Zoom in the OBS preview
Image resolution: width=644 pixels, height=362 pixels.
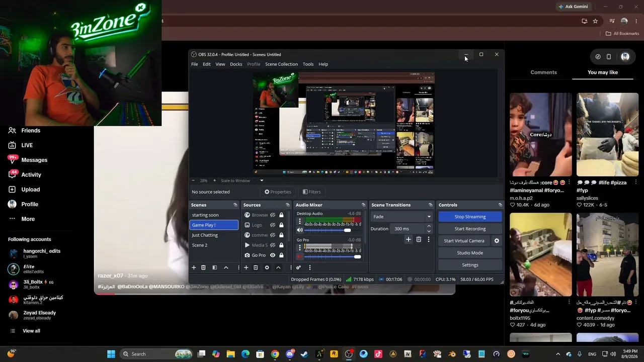(214, 180)
